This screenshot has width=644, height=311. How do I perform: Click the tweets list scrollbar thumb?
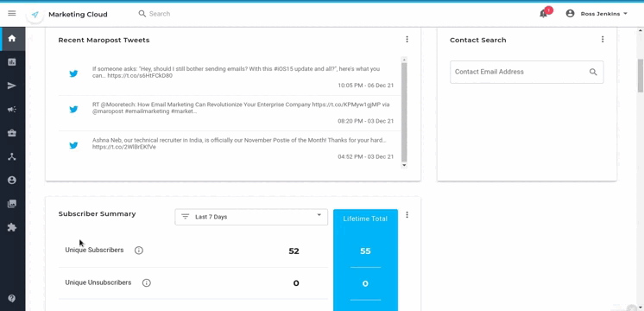(x=404, y=112)
